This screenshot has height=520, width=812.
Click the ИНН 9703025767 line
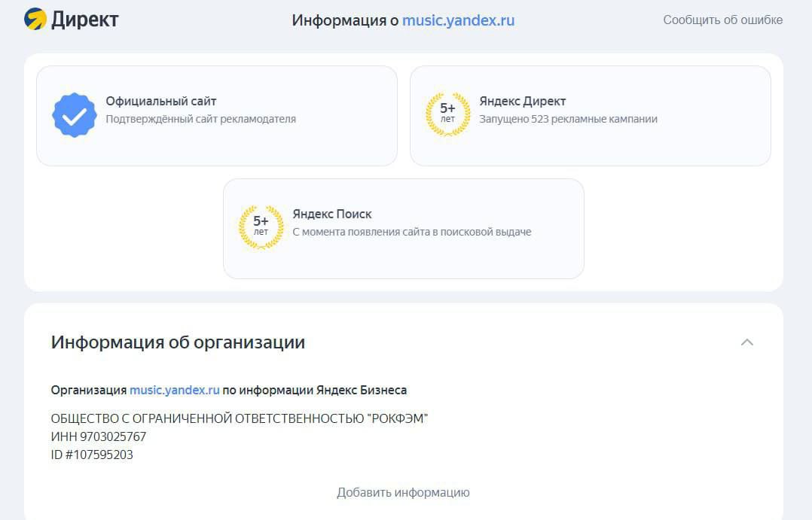[99, 436]
